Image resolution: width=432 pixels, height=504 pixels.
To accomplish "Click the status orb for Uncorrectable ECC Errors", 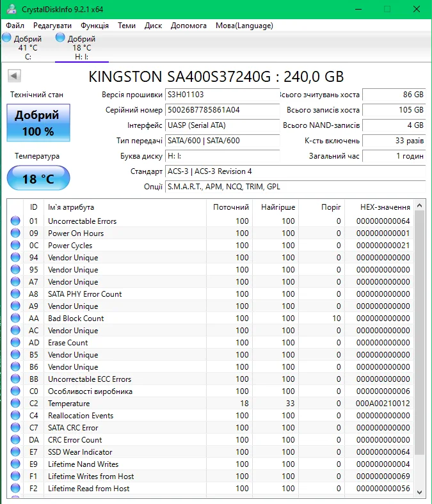I will pos(15,379).
